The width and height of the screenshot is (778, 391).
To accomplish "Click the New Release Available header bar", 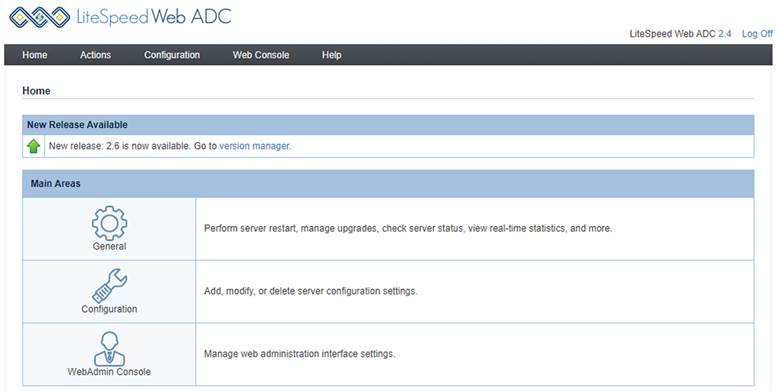I will (388, 125).
